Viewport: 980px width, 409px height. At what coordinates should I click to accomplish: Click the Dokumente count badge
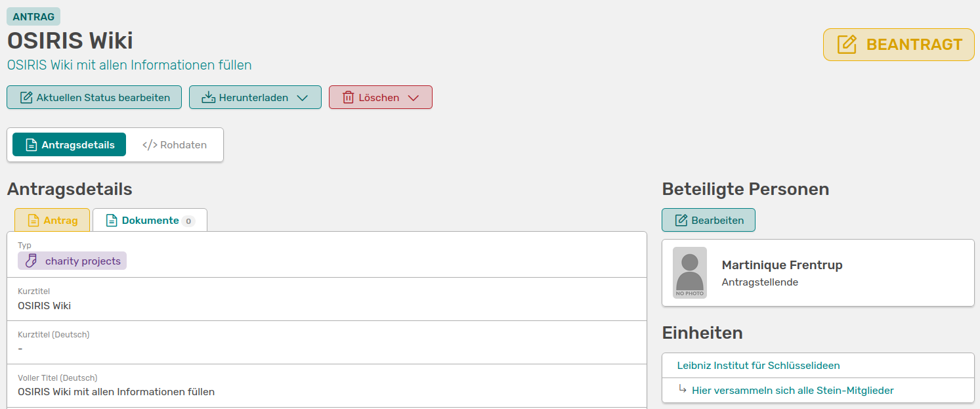pos(188,221)
